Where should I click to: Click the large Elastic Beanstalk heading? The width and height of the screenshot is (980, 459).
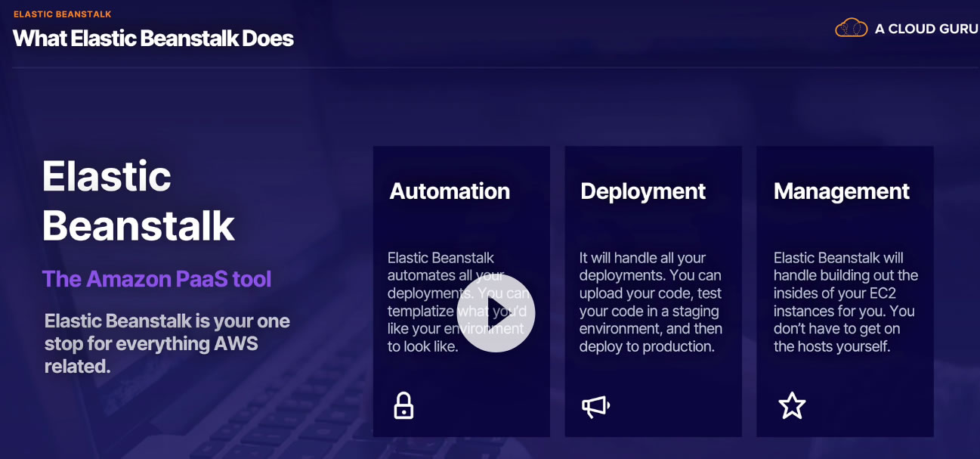(138, 201)
